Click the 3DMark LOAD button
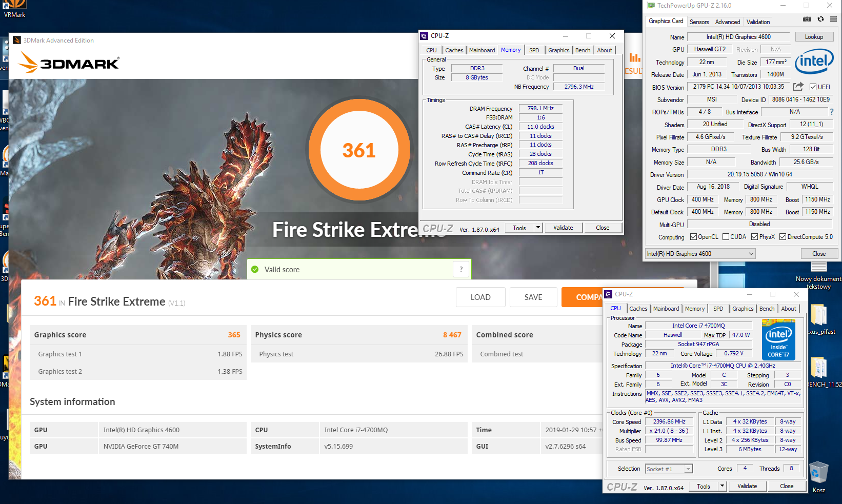 coord(480,297)
